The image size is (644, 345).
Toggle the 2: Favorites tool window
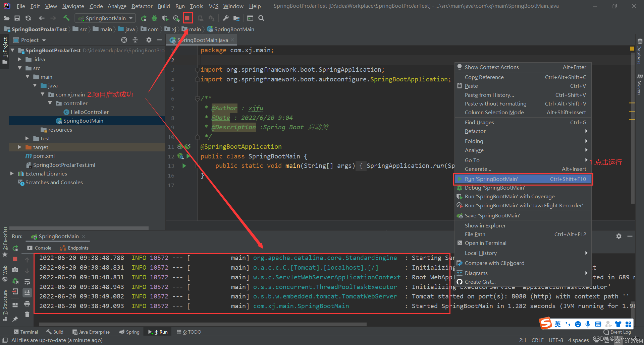pos(5,241)
